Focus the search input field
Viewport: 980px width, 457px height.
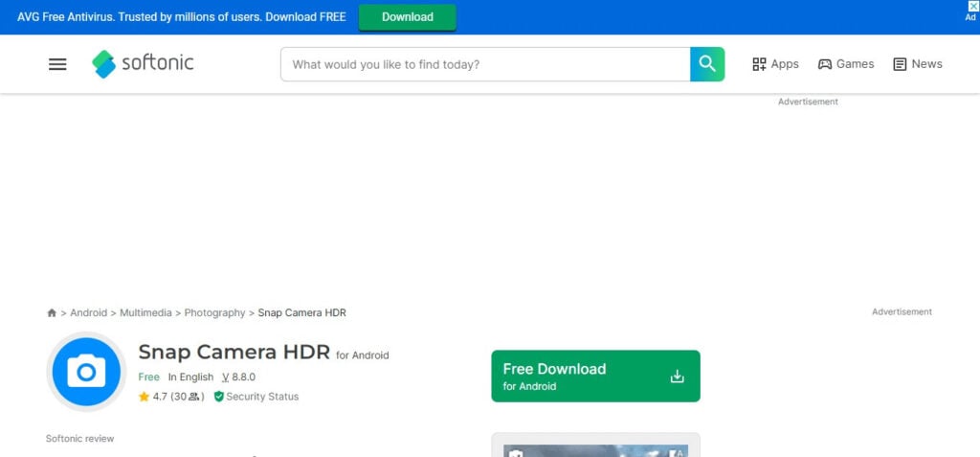tap(485, 64)
